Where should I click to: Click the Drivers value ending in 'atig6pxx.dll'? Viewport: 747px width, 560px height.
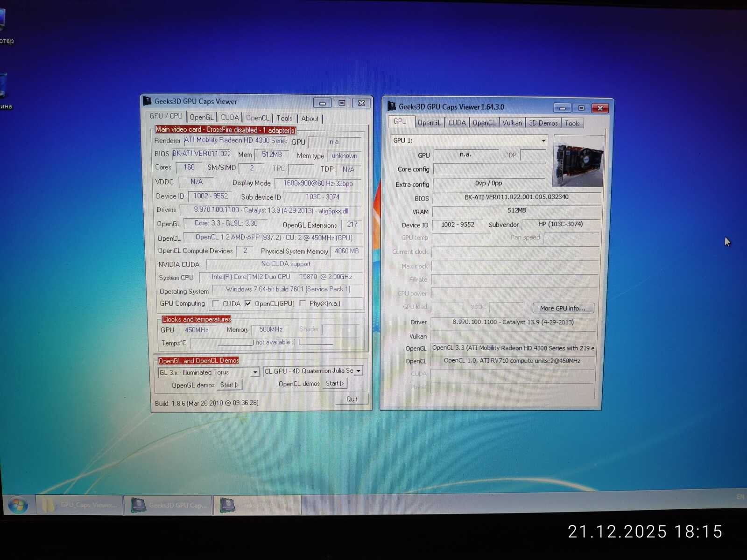click(271, 210)
